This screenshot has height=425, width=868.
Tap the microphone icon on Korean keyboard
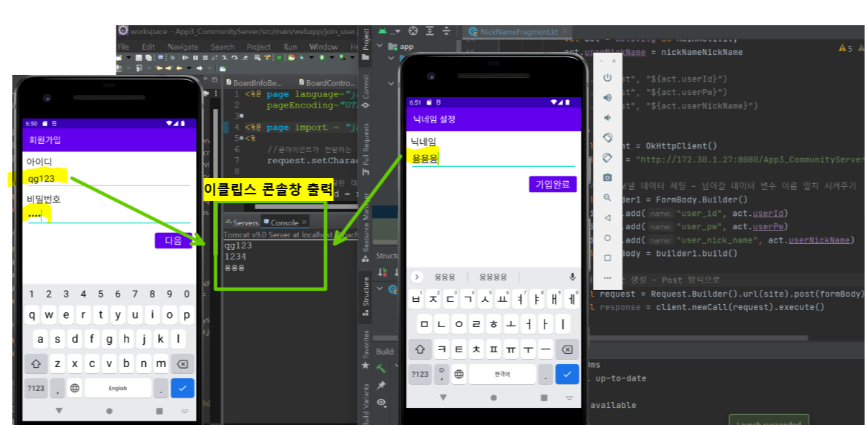[x=573, y=277]
